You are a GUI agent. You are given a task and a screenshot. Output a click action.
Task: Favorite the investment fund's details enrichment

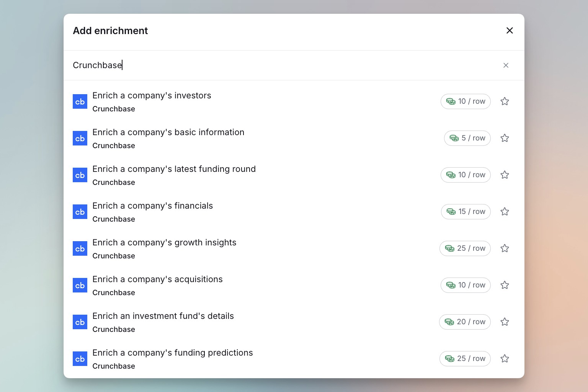pyautogui.click(x=505, y=322)
